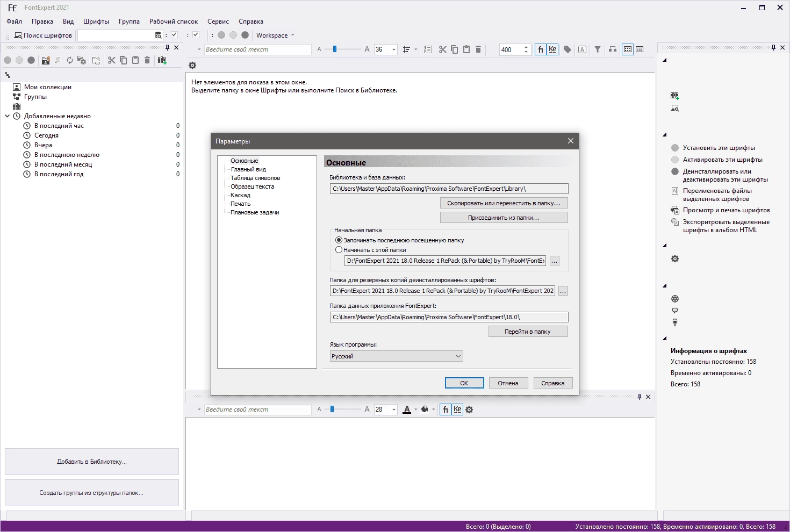Click the scissors icon in left panel toolbar

click(x=112, y=60)
